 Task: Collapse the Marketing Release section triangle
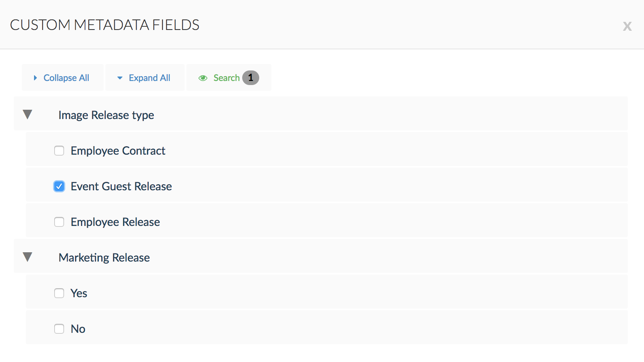tap(28, 257)
